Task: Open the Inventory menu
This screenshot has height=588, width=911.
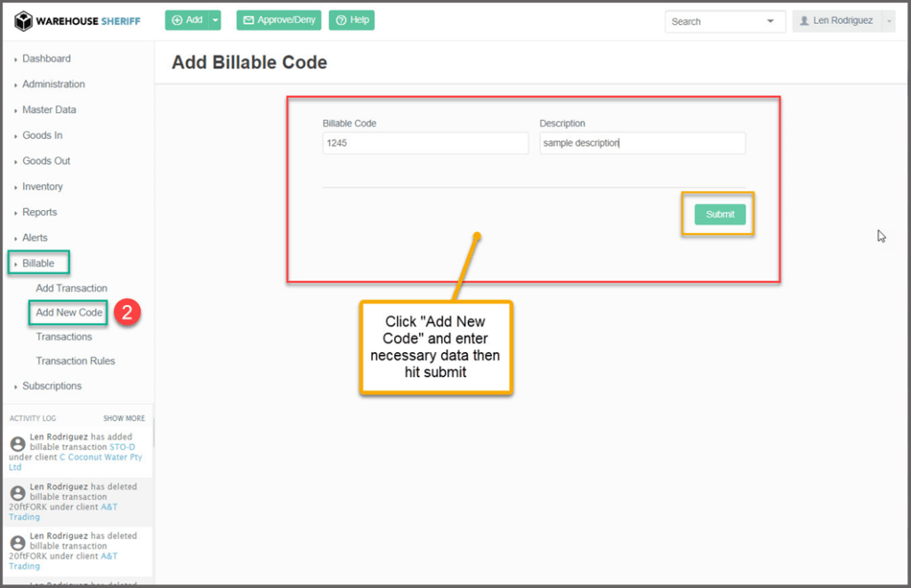Action: coord(42,187)
